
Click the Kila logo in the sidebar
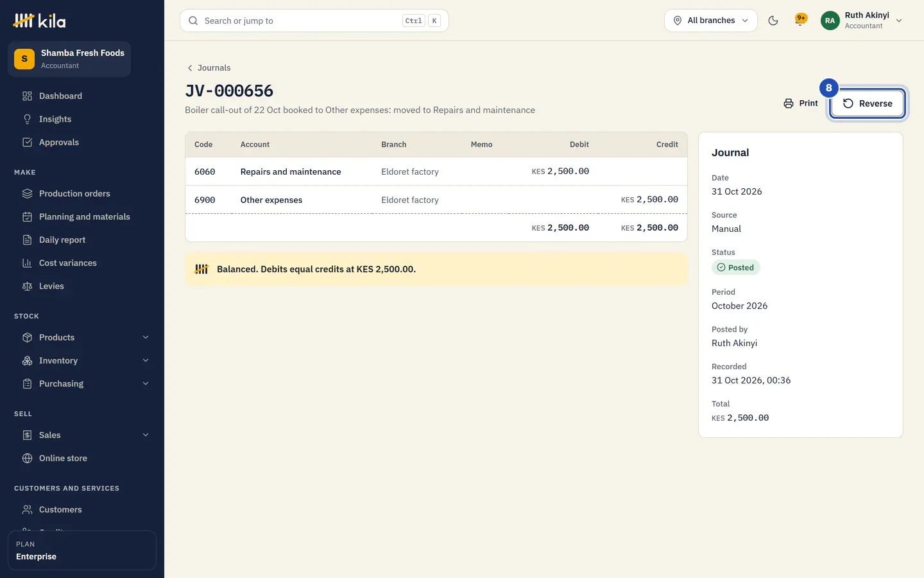(x=39, y=21)
